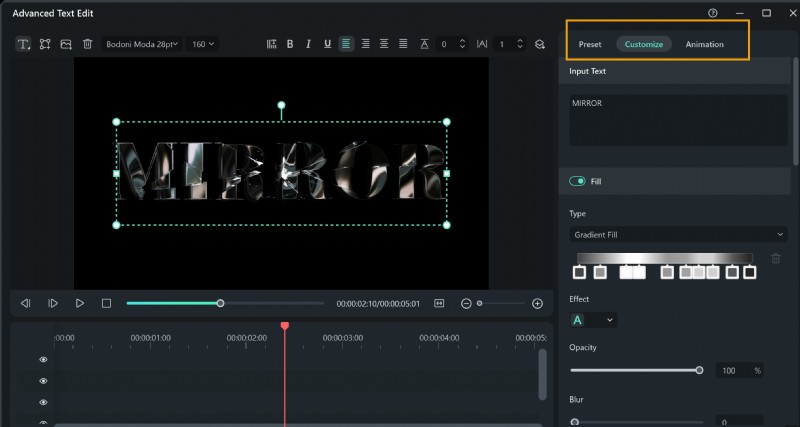The height and width of the screenshot is (427, 800).
Task: Select the rightmost black gradient stop
Action: tap(749, 272)
